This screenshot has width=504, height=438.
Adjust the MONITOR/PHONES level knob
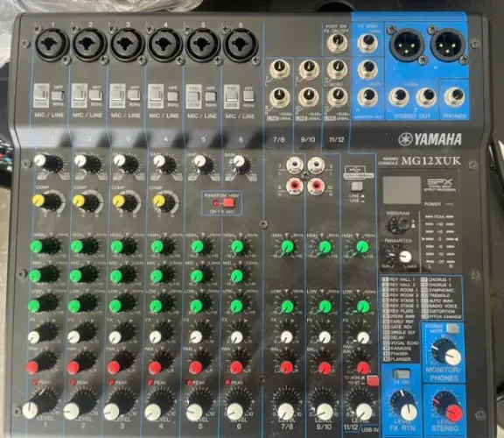(447, 352)
